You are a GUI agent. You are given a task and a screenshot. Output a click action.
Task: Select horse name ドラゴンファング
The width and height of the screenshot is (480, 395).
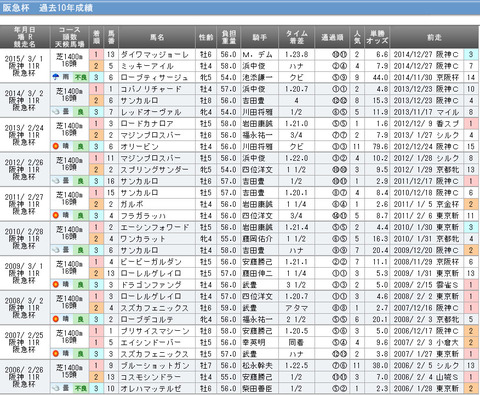(x=151, y=285)
